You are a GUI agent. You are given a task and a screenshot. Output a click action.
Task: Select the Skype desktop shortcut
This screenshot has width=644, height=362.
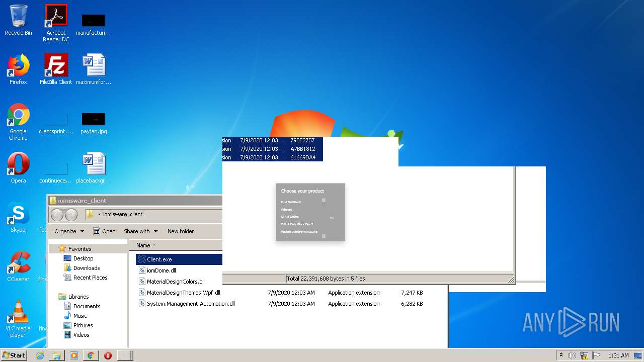point(18,217)
